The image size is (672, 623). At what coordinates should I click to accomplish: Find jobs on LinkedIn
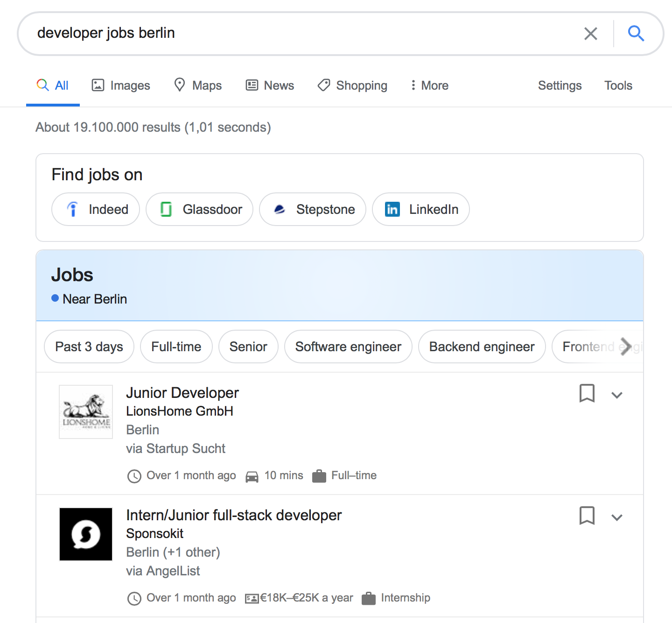click(421, 209)
